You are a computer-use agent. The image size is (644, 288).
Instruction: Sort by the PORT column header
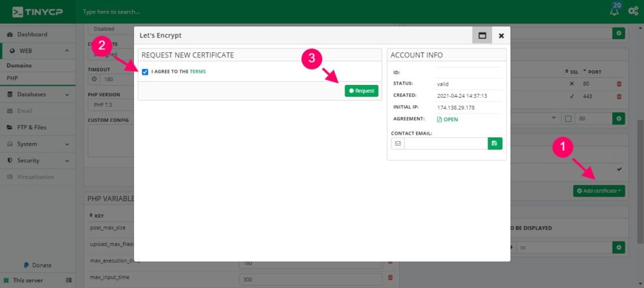click(592, 72)
